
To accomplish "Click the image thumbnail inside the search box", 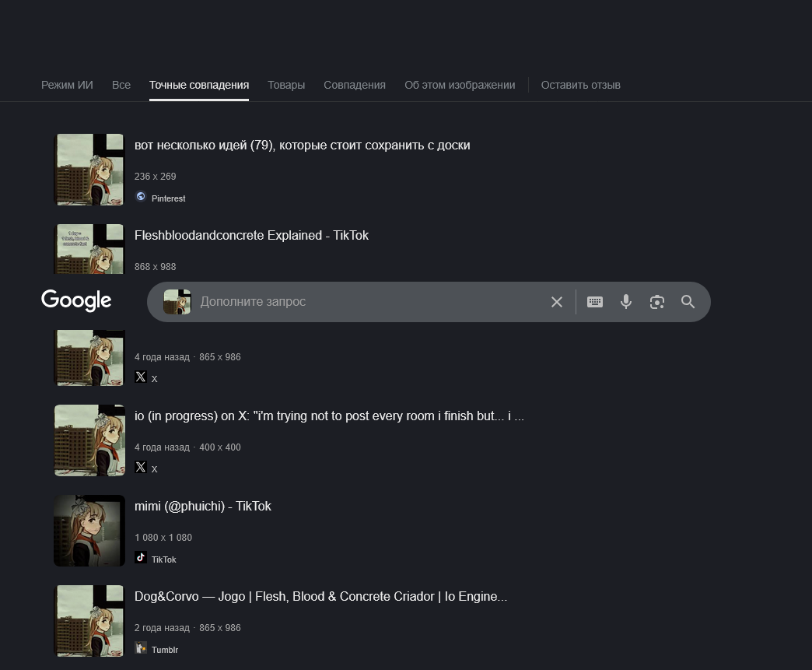I will [177, 302].
